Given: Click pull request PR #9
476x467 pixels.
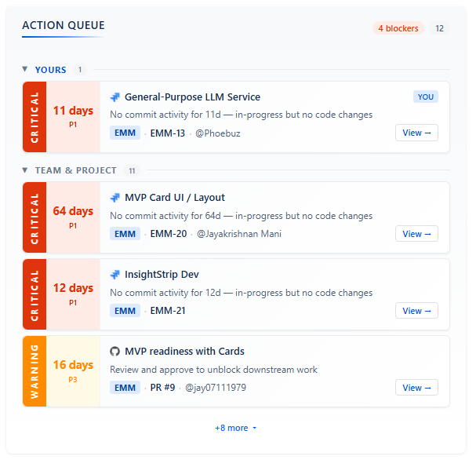Looking at the screenshot, I should click(162, 388).
